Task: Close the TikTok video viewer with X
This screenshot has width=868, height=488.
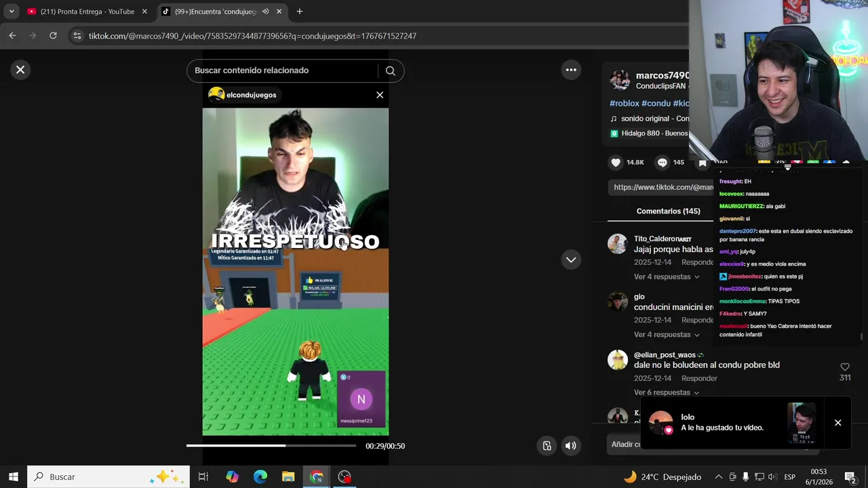Action: click(20, 70)
